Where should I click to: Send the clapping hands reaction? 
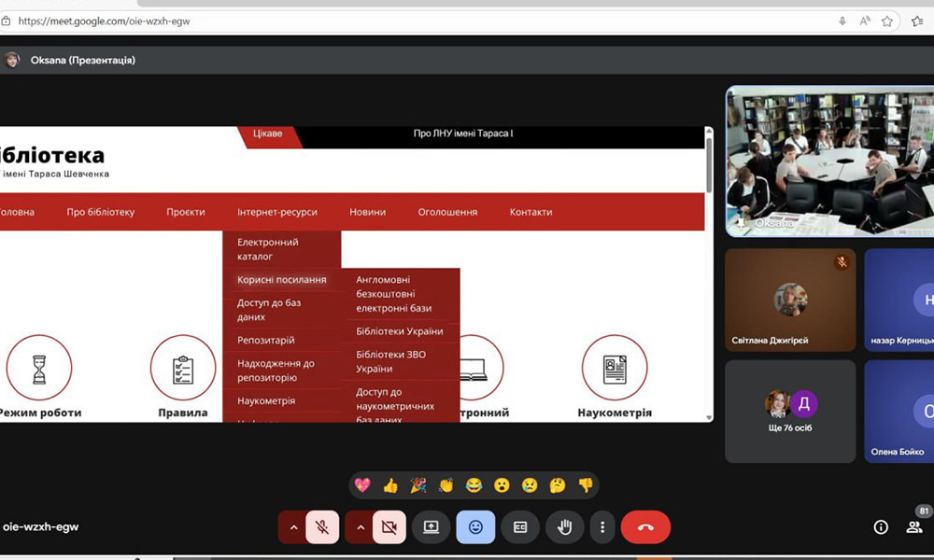(446, 485)
